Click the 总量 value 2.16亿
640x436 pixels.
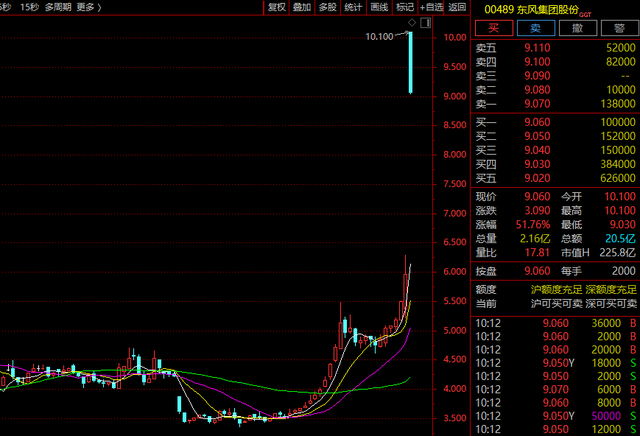pyautogui.click(x=535, y=238)
